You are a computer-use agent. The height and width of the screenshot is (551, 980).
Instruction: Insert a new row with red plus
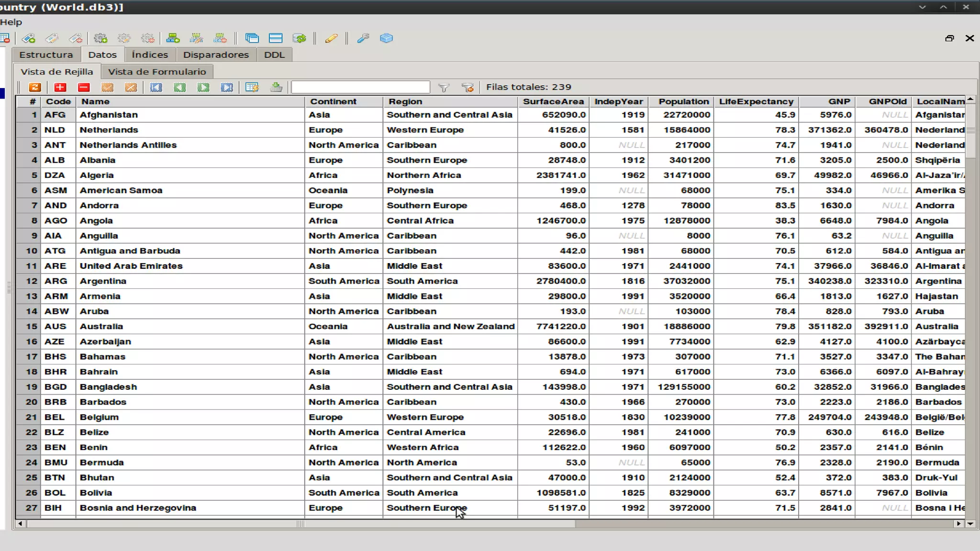(x=60, y=87)
